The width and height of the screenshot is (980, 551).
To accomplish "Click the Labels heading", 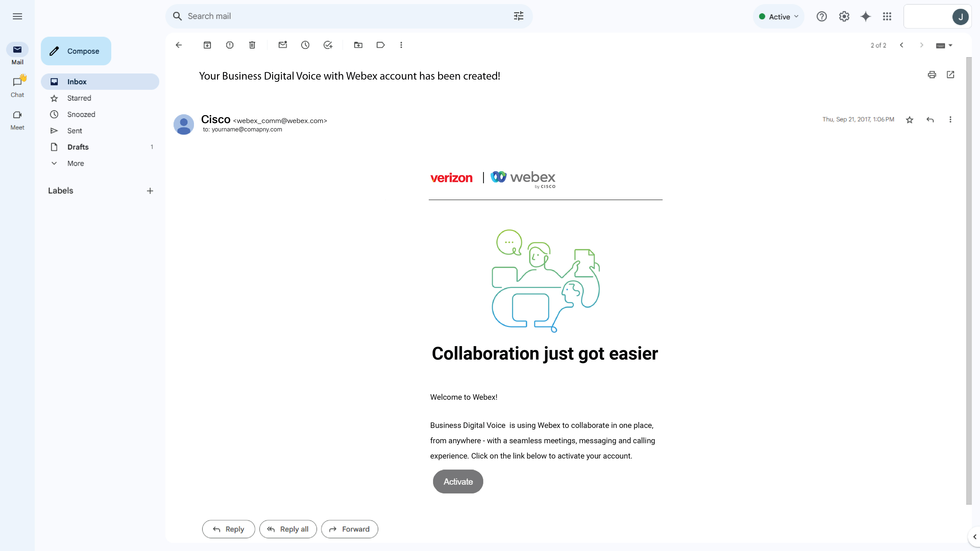I will (x=60, y=191).
